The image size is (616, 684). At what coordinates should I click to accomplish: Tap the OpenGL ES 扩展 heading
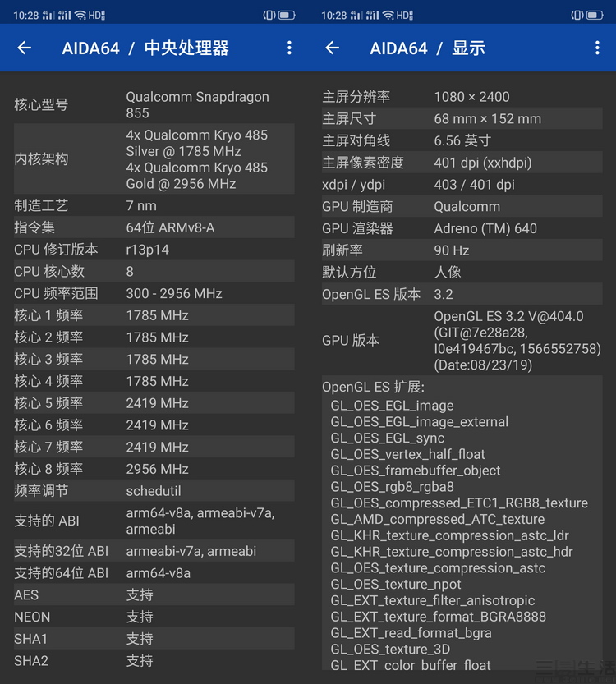coord(374,387)
